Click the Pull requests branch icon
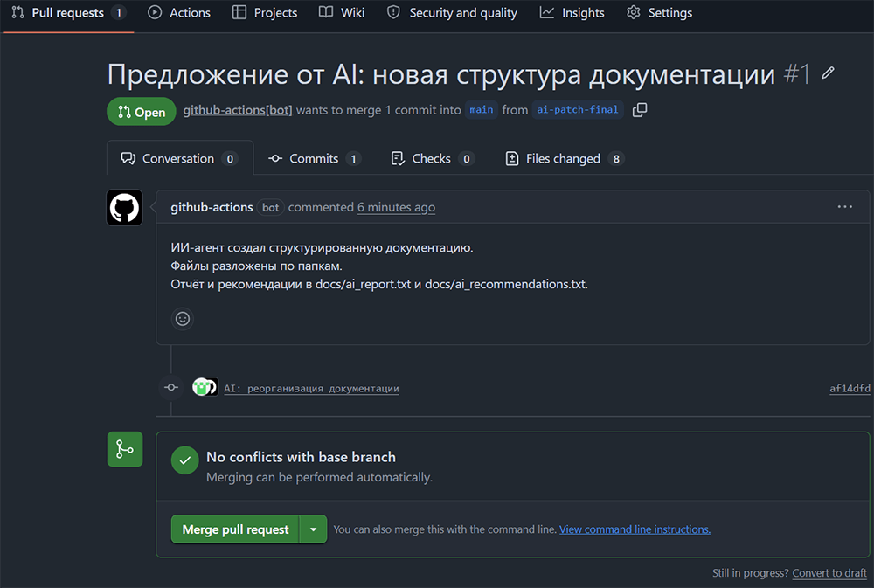 click(17, 12)
